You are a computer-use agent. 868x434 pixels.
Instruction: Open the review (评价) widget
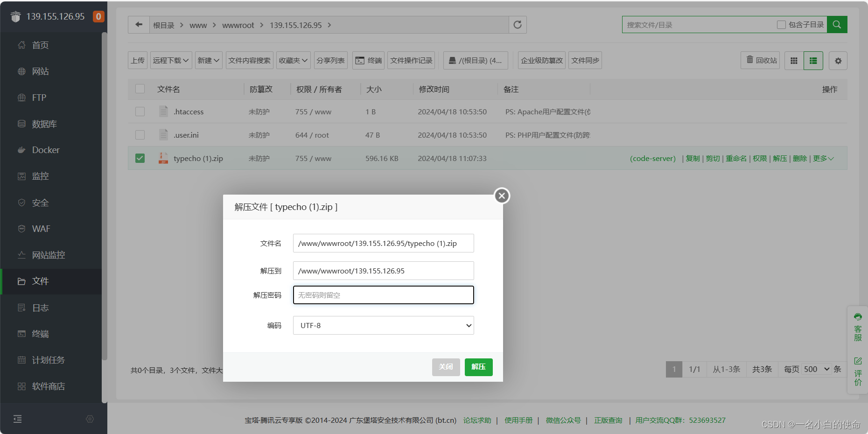(858, 371)
